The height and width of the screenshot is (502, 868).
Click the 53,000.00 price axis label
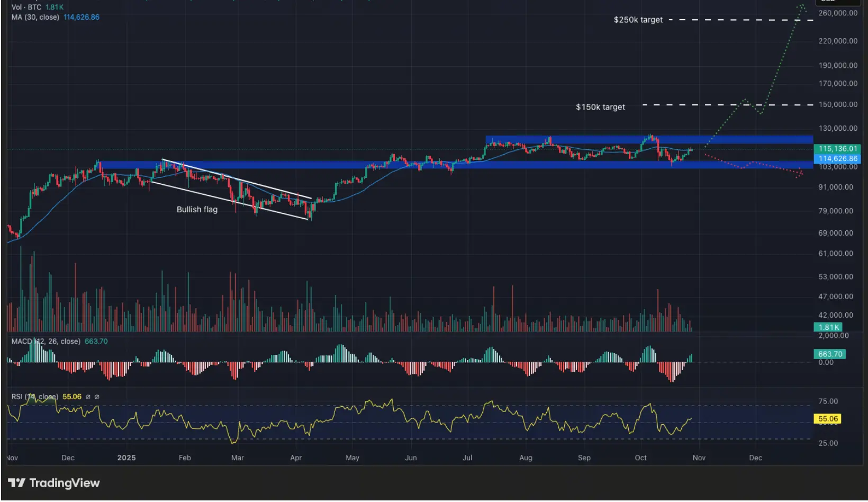(836, 277)
